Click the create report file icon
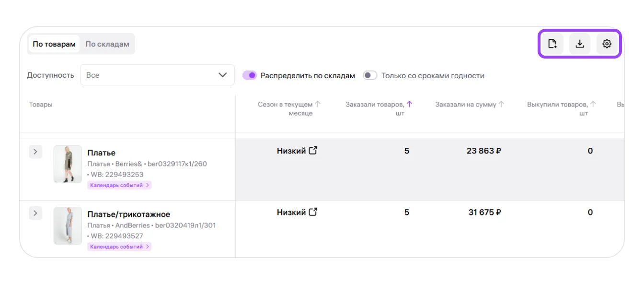The height and width of the screenshot is (284, 644). (552, 44)
